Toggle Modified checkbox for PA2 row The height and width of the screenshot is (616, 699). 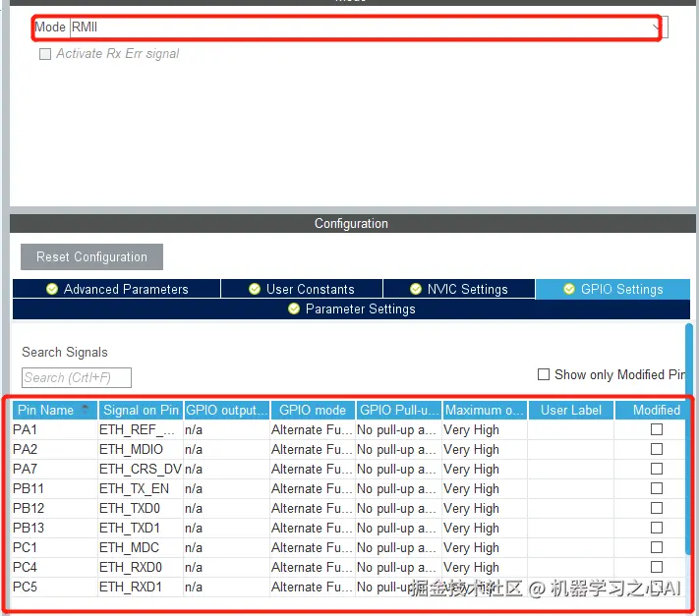[656, 449]
